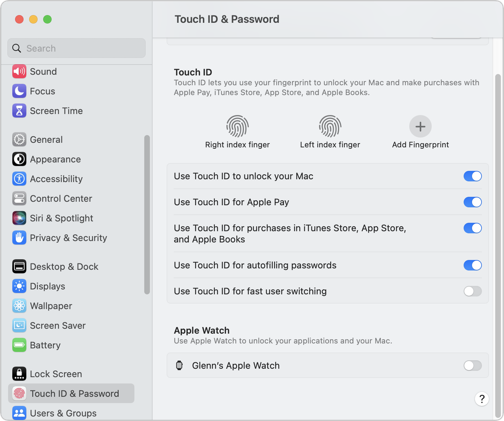Click inside the Search field

[x=76, y=48]
